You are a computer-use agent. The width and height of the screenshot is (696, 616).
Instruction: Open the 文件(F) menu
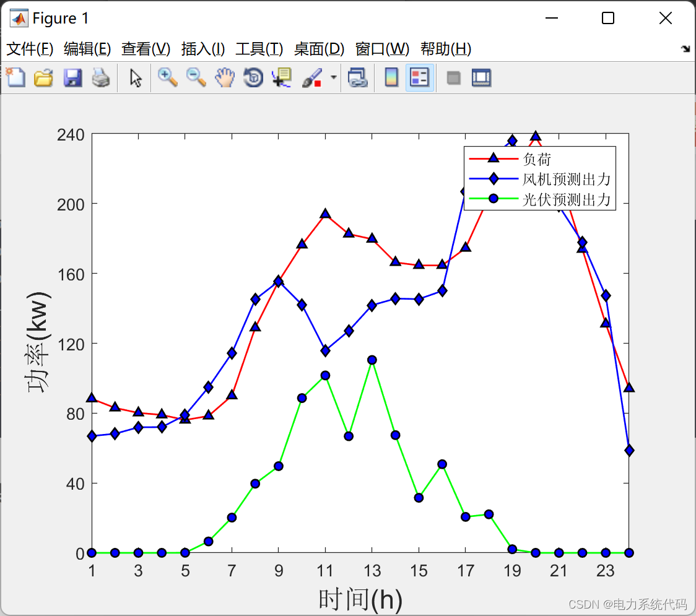click(x=30, y=49)
